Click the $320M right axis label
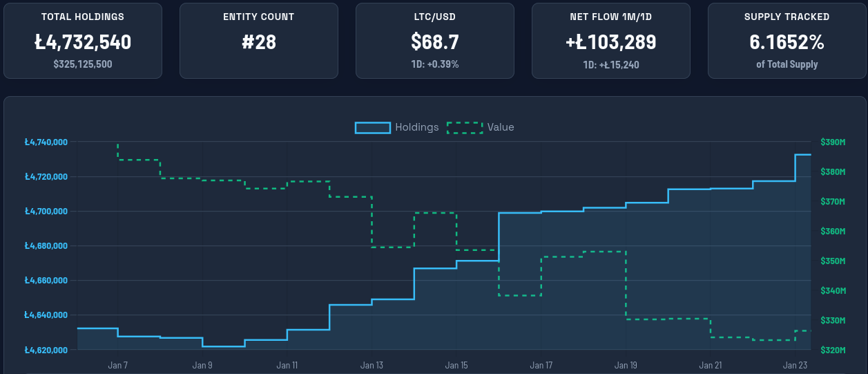 [833, 350]
